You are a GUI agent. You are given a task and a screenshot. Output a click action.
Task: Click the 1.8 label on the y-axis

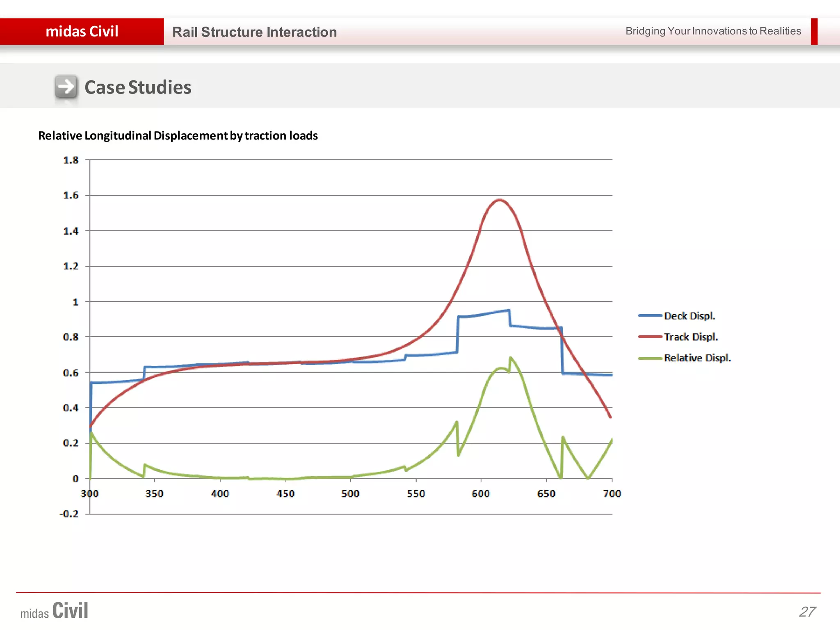71,160
